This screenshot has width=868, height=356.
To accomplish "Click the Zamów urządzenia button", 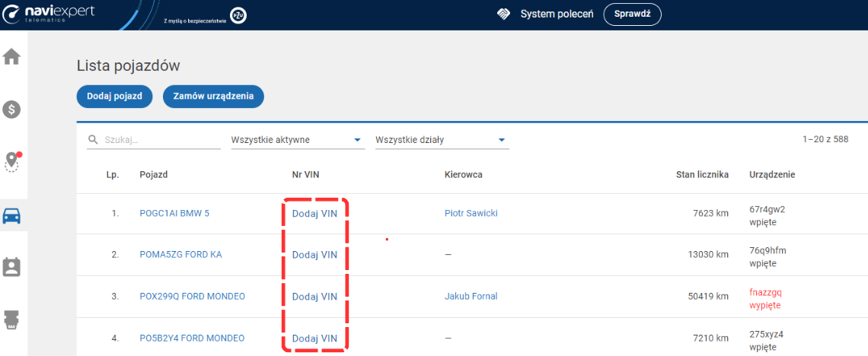I will tap(213, 97).
